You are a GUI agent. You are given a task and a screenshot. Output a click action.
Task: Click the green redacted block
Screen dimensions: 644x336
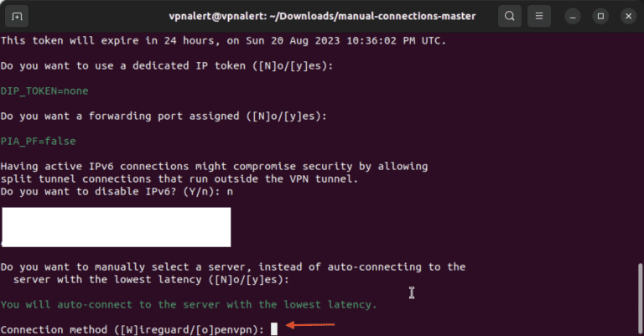(x=117, y=227)
